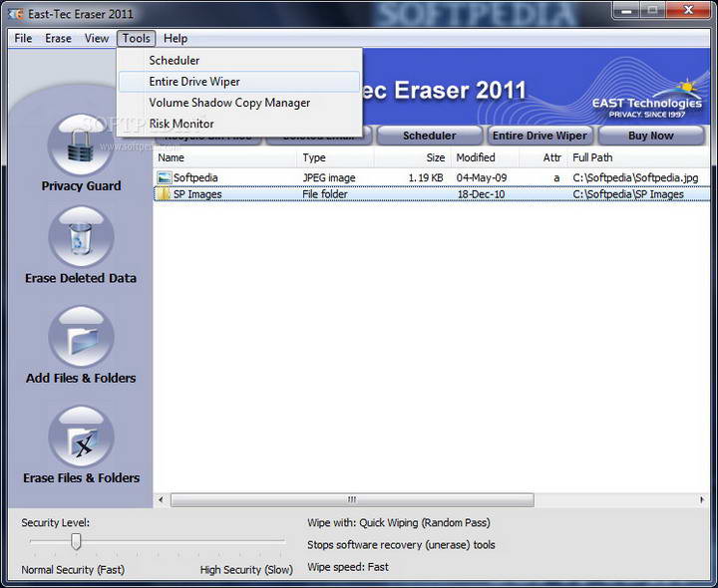Image resolution: width=718 pixels, height=588 pixels.
Task: Close the East-Tec Eraser window
Action: click(688, 11)
